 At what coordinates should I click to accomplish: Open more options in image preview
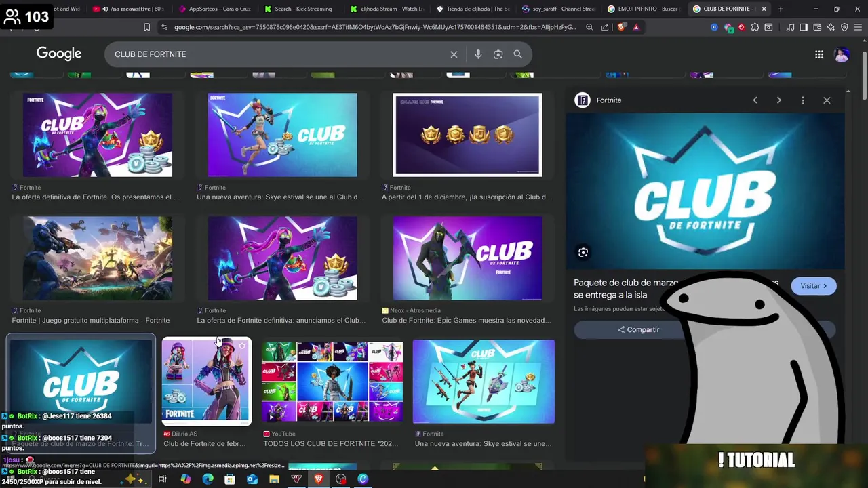point(803,100)
